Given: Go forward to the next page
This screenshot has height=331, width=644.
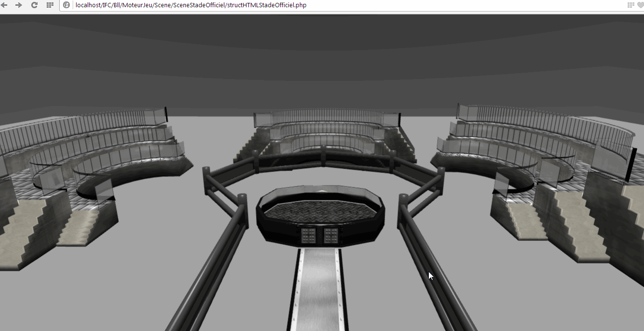Looking at the screenshot, I should [19, 5].
